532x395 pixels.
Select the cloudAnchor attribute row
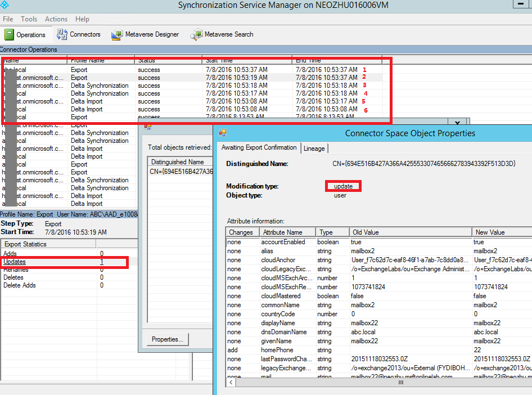(379, 260)
